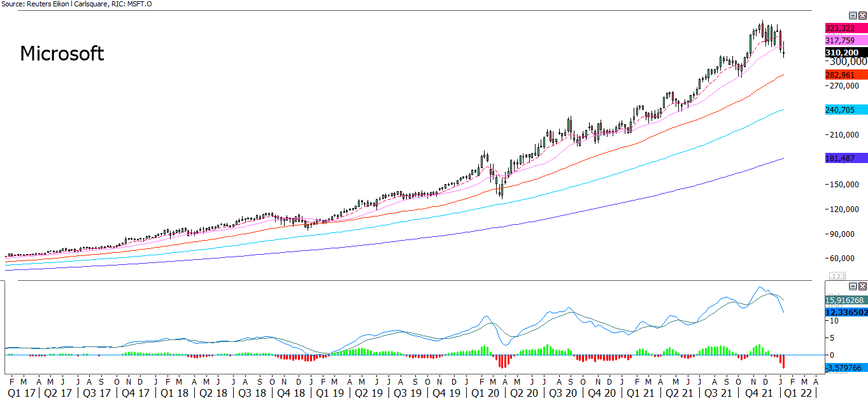
Task: Maximize the Microsoft price chart panel
Action: 853,15
